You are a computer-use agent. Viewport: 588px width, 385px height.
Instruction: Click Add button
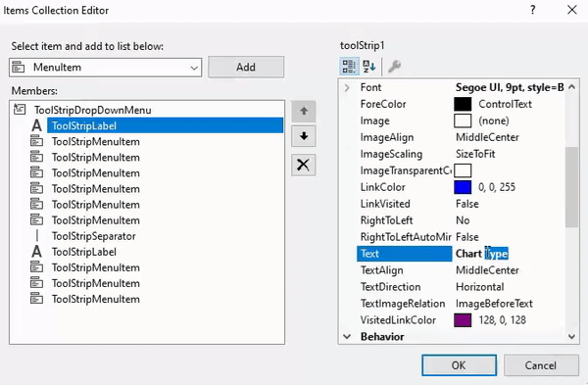click(246, 67)
